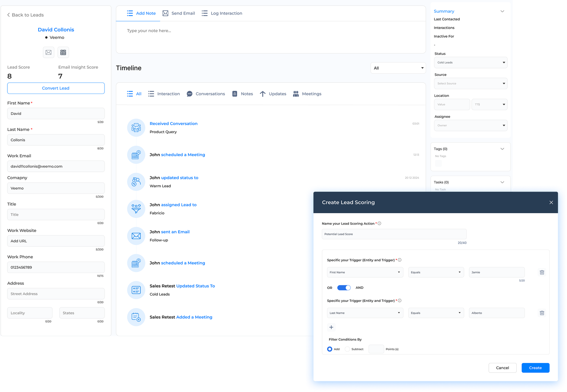Click the 'sent an Email' link

175,232
